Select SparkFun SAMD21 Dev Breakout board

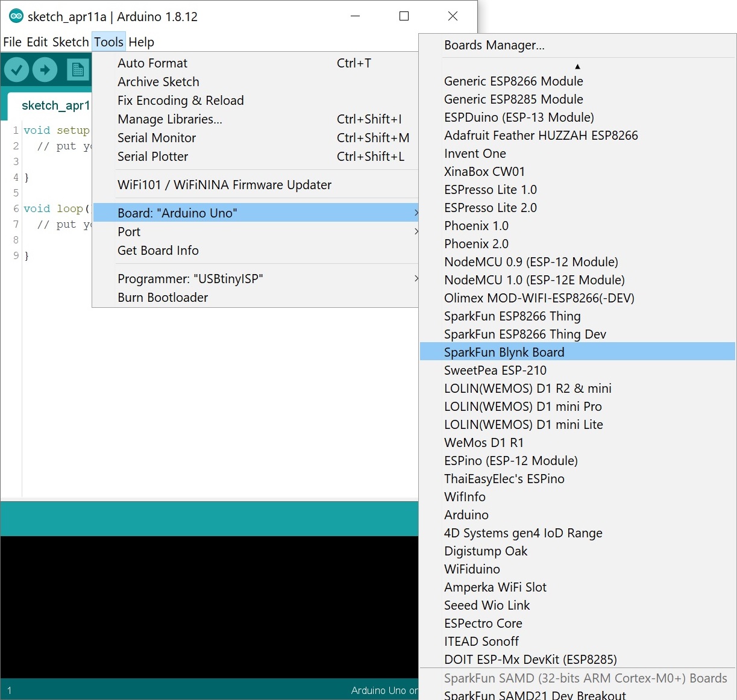click(x=577, y=695)
